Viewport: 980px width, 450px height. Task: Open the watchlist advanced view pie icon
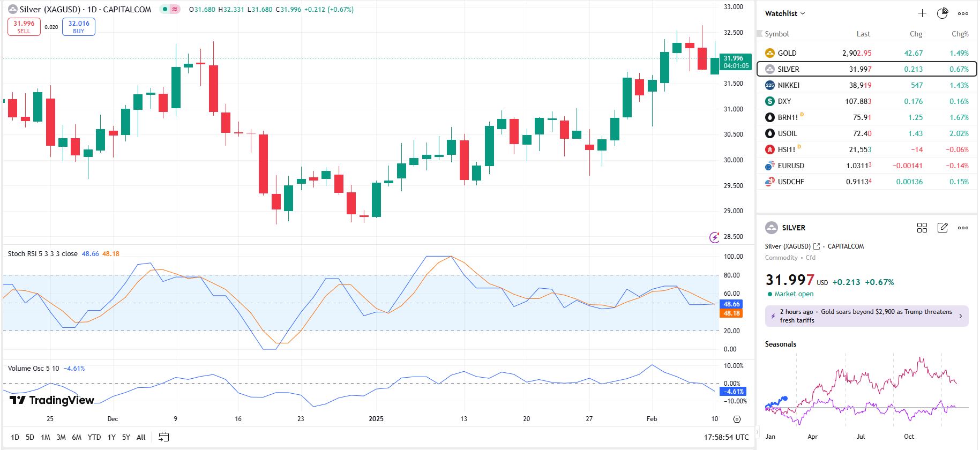coord(942,13)
